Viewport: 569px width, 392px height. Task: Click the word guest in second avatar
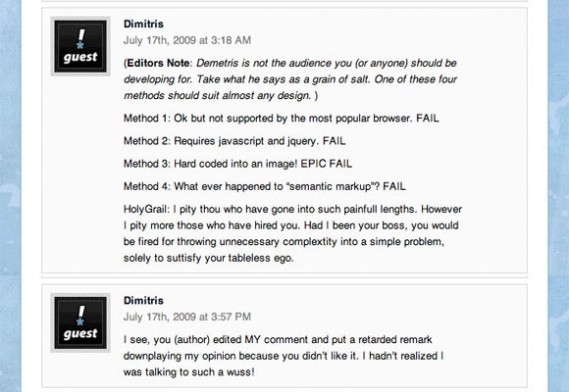pos(80,333)
